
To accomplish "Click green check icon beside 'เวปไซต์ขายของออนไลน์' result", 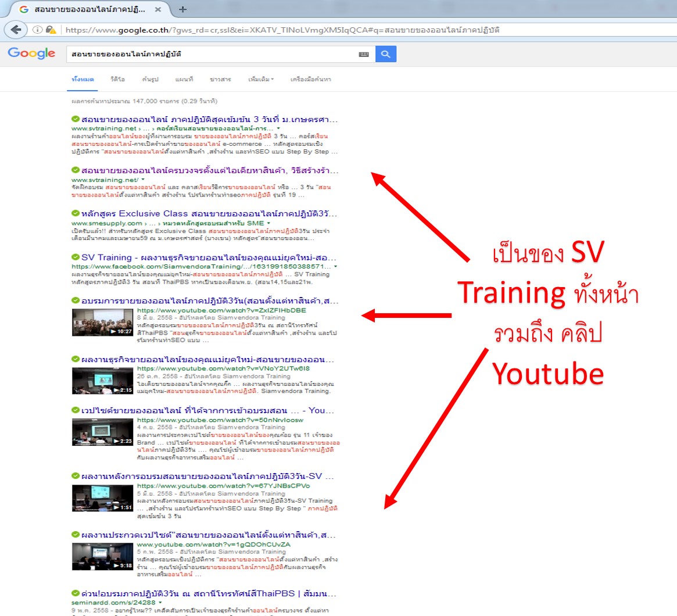I will [x=76, y=410].
